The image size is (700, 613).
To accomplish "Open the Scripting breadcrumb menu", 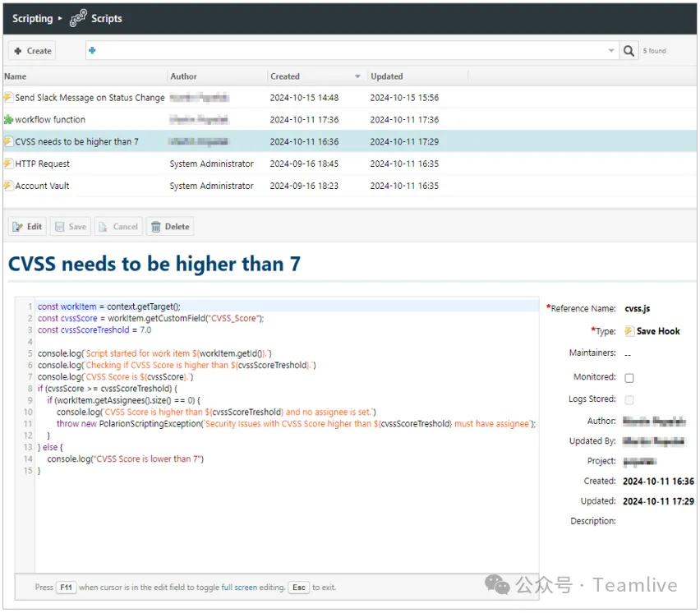I will click(x=33, y=18).
